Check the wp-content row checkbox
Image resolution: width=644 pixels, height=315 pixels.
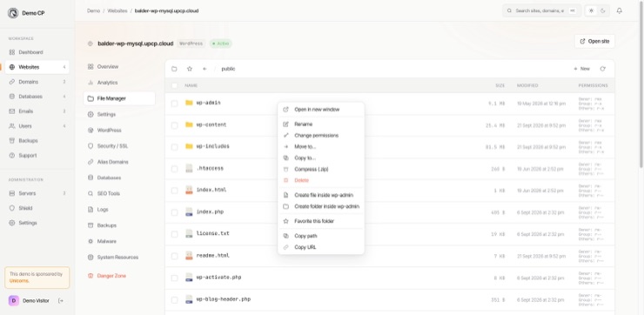(175, 125)
